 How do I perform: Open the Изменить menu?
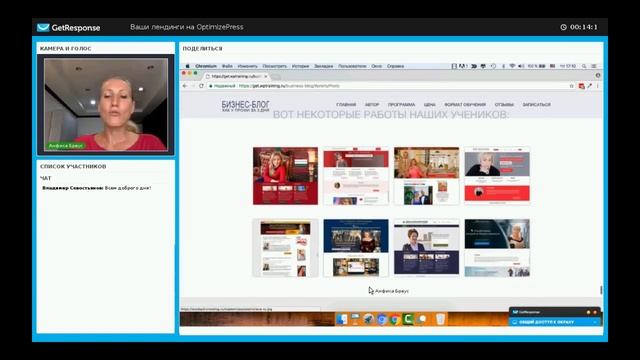click(247, 66)
